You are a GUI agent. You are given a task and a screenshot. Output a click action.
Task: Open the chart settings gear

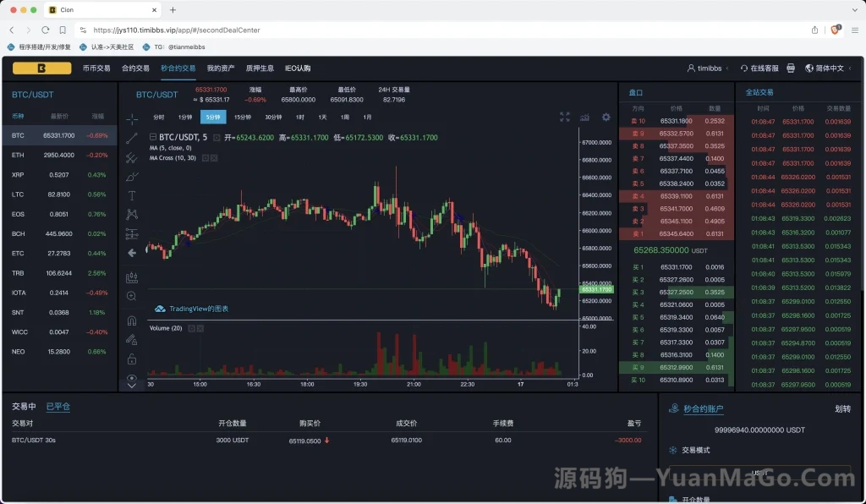pos(606,118)
